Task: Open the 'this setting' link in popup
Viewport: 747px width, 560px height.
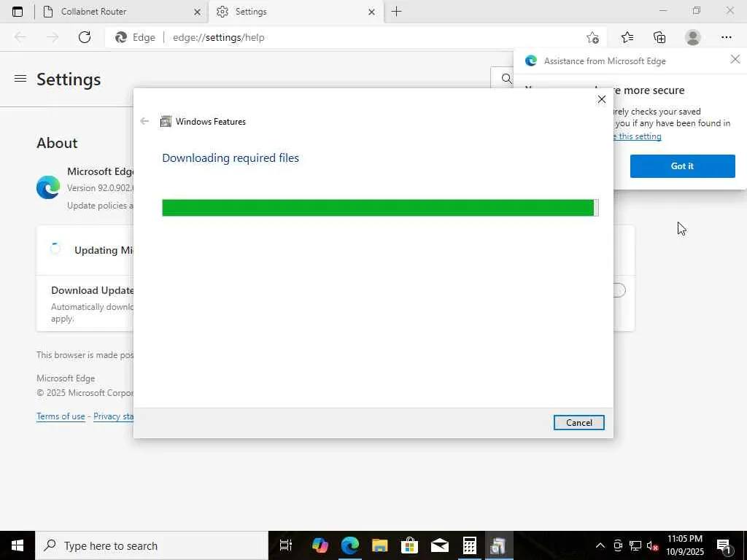Action: click(638, 136)
